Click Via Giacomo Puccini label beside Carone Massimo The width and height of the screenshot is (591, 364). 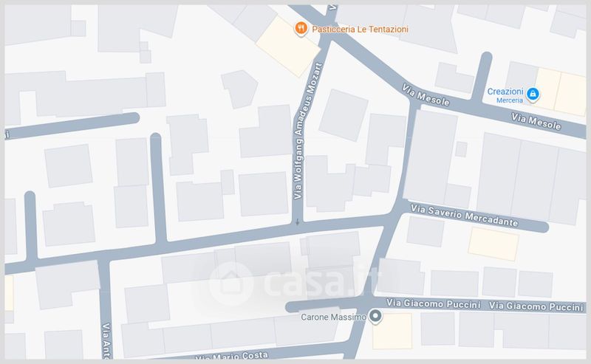tap(433, 303)
